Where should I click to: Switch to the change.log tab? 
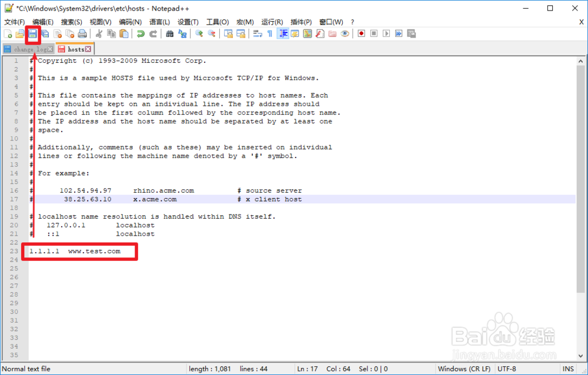28,49
